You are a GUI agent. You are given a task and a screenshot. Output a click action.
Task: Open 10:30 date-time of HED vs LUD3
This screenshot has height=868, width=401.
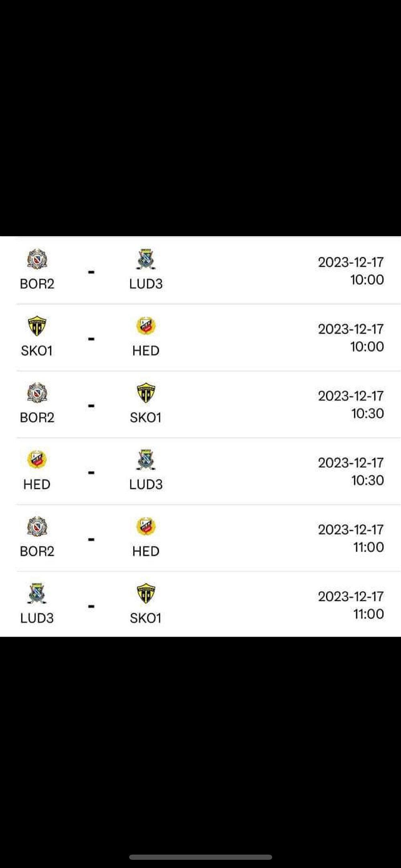[351, 472]
